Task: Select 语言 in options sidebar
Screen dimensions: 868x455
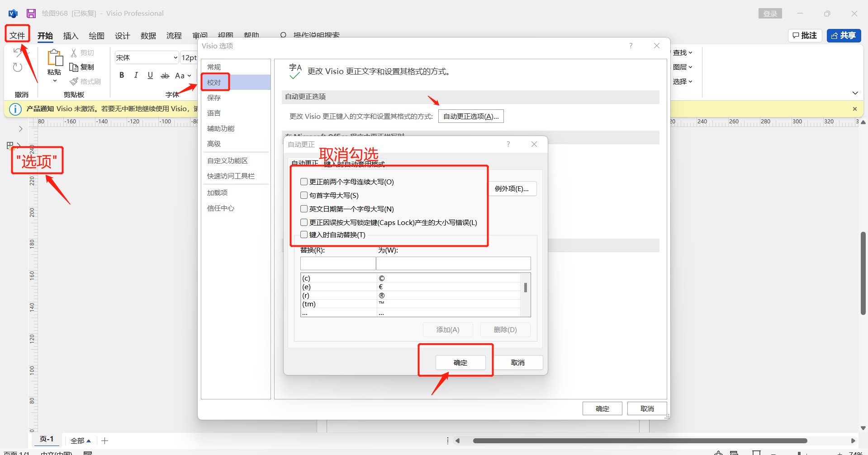Action: [236, 113]
